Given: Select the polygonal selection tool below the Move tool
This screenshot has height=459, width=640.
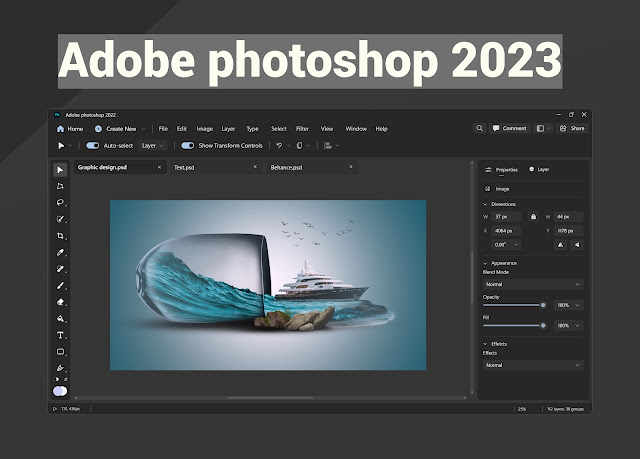Looking at the screenshot, I should pos(60,186).
